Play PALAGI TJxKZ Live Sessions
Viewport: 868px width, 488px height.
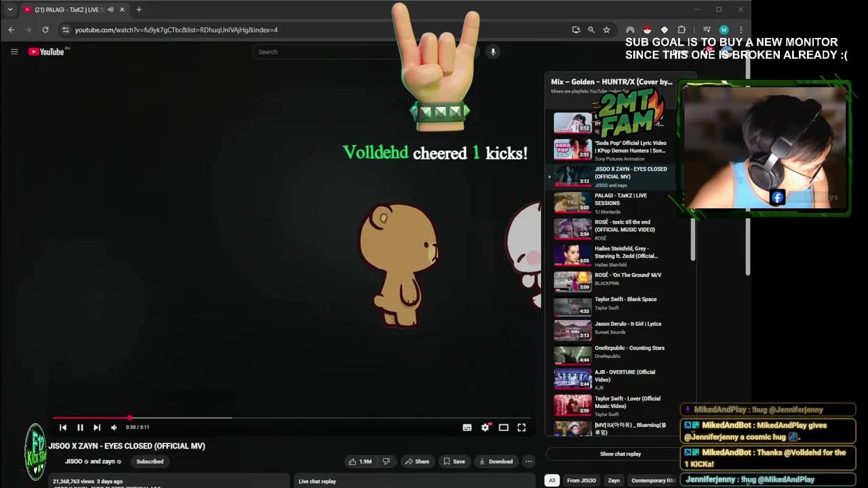click(610, 203)
